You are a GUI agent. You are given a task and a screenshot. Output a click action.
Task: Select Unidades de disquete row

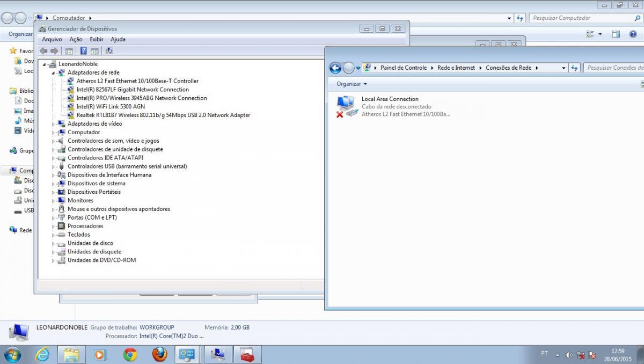[x=94, y=252]
